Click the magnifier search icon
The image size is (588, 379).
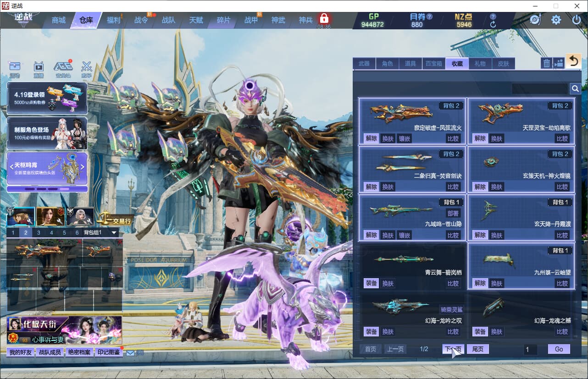[x=575, y=88]
